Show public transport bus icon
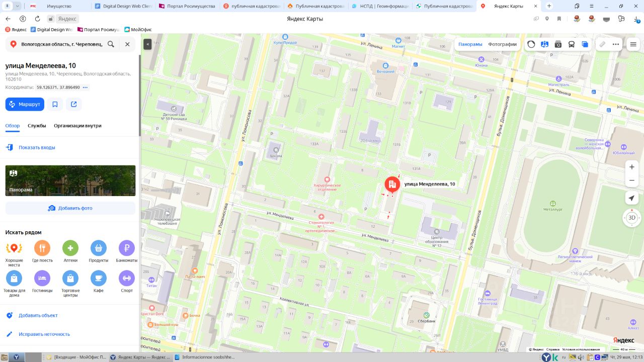The width and height of the screenshot is (644, 362). click(572, 44)
